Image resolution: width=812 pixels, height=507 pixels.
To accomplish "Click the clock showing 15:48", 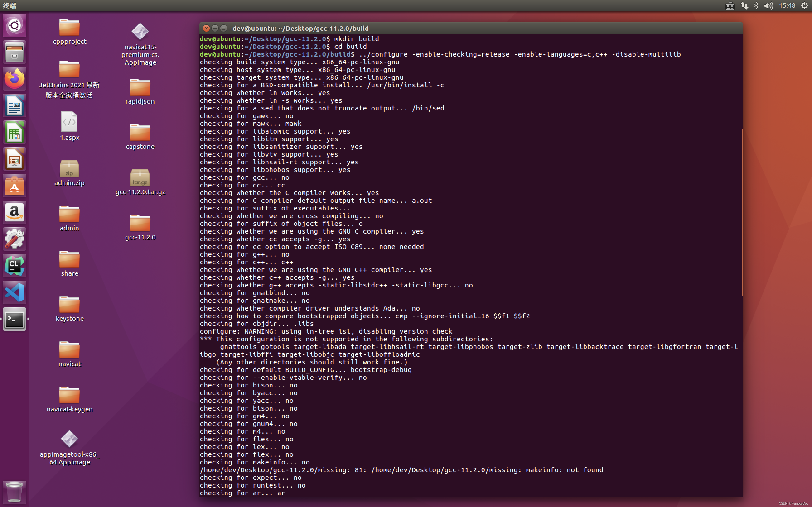I will point(787,5).
